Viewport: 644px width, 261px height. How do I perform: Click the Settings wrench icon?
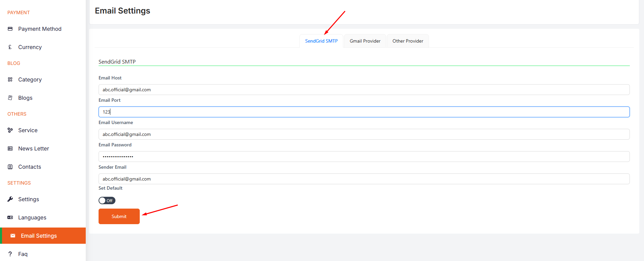tap(10, 199)
